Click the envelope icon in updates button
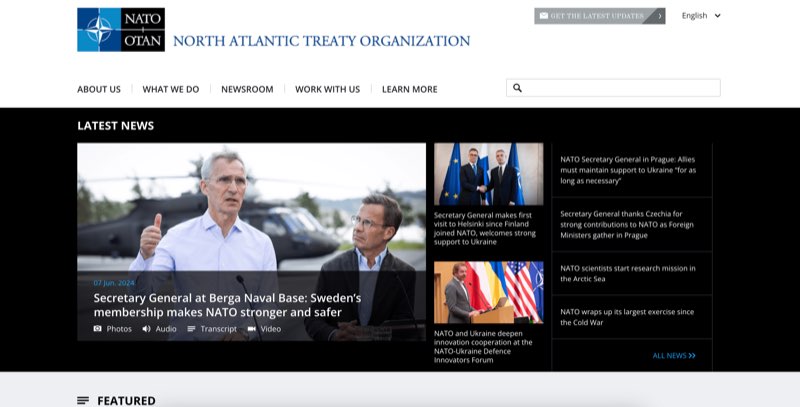This screenshot has height=407, width=800. (x=544, y=16)
